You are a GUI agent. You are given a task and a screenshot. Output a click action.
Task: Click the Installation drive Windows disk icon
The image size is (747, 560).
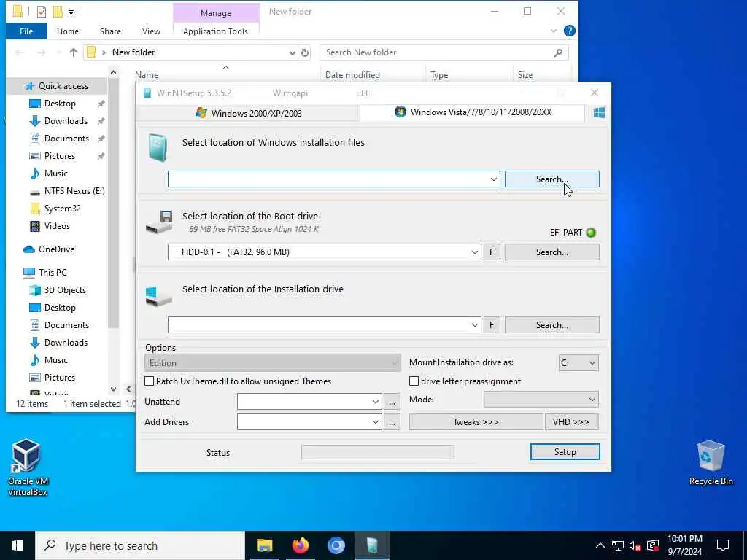click(x=158, y=296)
